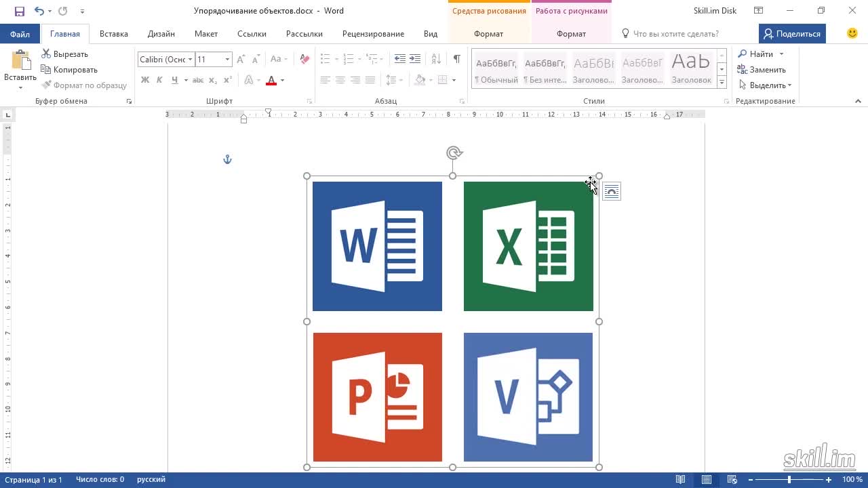Expand the Вставить paste options arrow
The height and width of the screenshot is (488, 868).
[20, 87]
